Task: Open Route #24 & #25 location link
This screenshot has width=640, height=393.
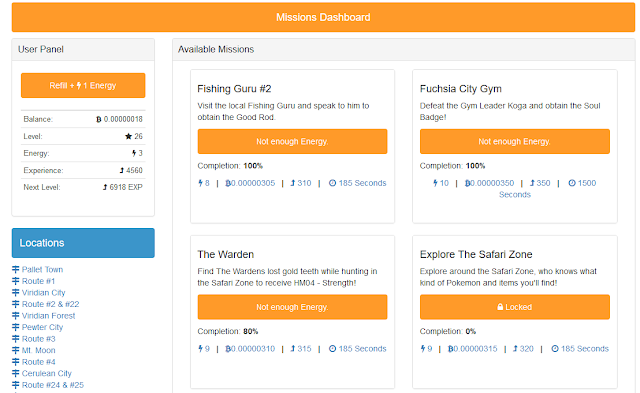Action: pyautogui.click(x=53, y=385)
